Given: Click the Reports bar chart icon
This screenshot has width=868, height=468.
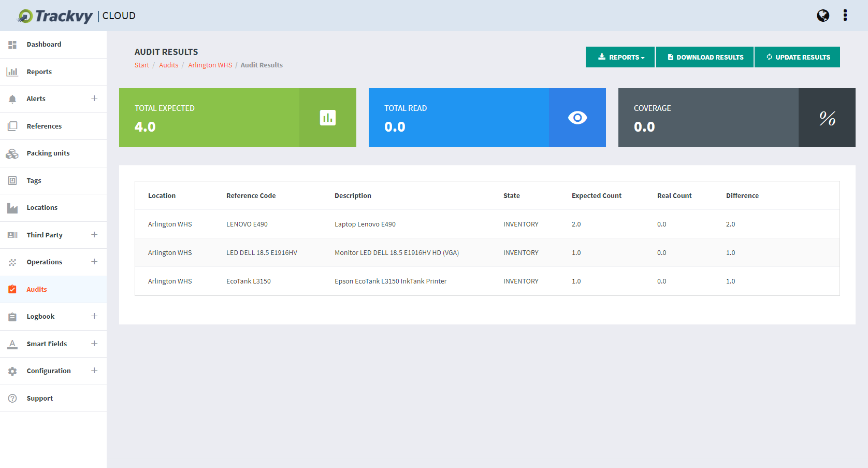Looking at the screenshot, I should coord(12,72).
